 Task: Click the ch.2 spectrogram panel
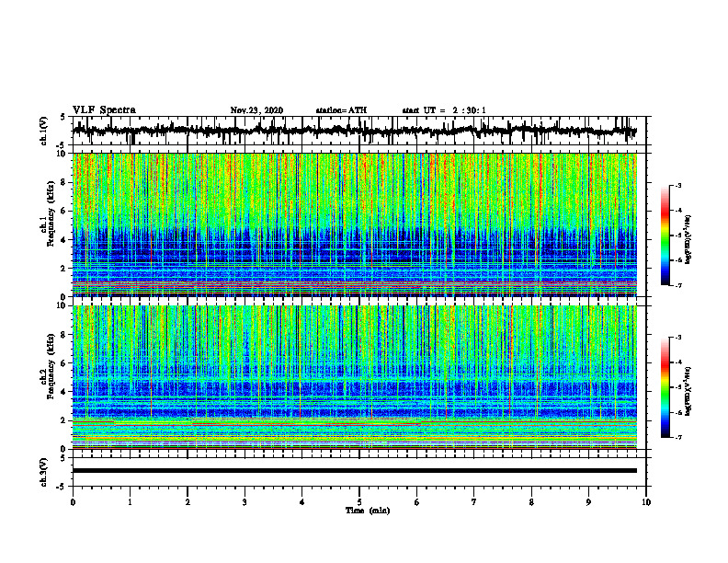(355, 377)
